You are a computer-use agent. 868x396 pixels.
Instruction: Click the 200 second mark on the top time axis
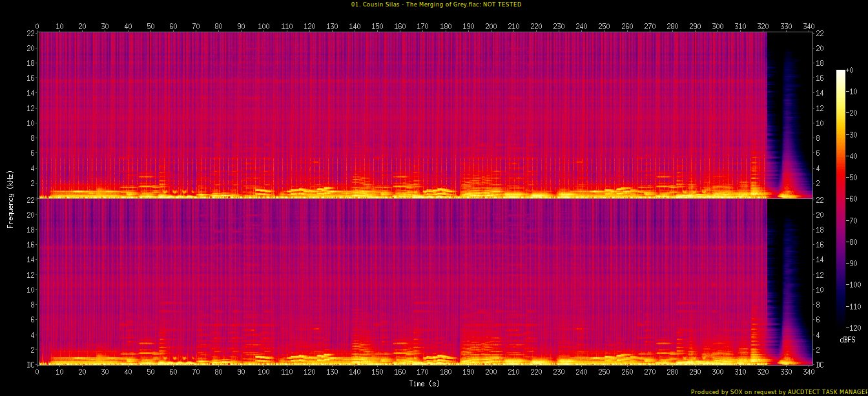point(491,26)
